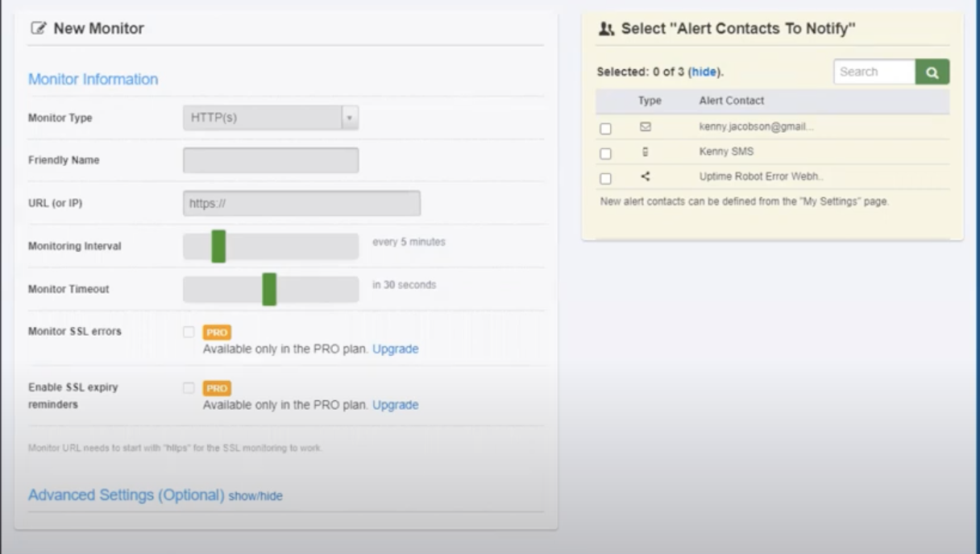Toggle Advanced Settings with show/hide

coord(255,496)
